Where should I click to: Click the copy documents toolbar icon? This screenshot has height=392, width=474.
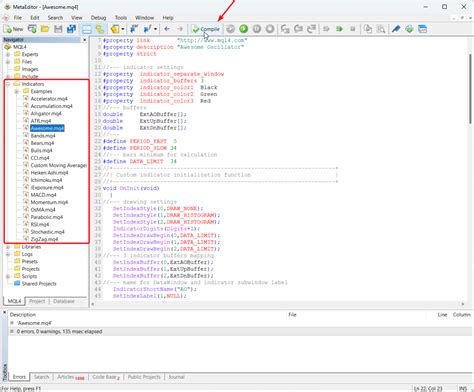pos(368,29)
